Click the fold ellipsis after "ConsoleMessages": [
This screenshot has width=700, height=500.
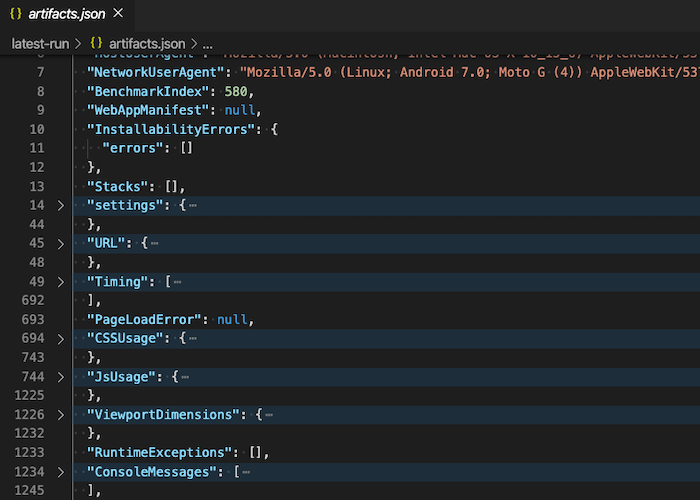click(246, 472)
